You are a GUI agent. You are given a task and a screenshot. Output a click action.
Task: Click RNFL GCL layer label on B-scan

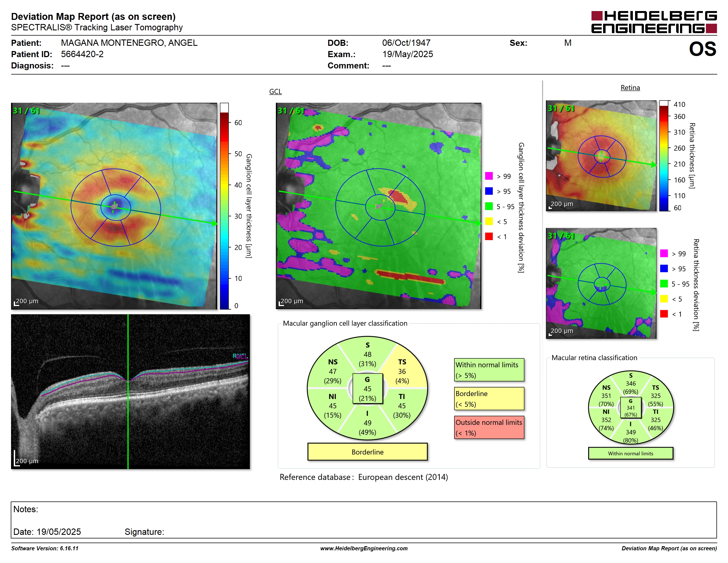coord(240,356)
